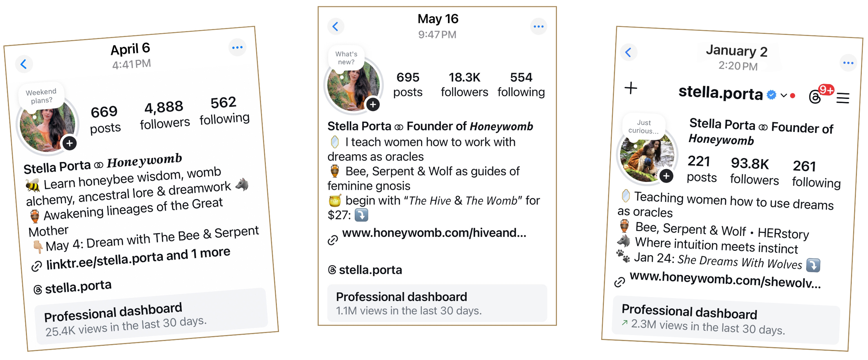Tap the 'What's new?' note bubble
The image size is (868, 360).
[x=346, y=58]
